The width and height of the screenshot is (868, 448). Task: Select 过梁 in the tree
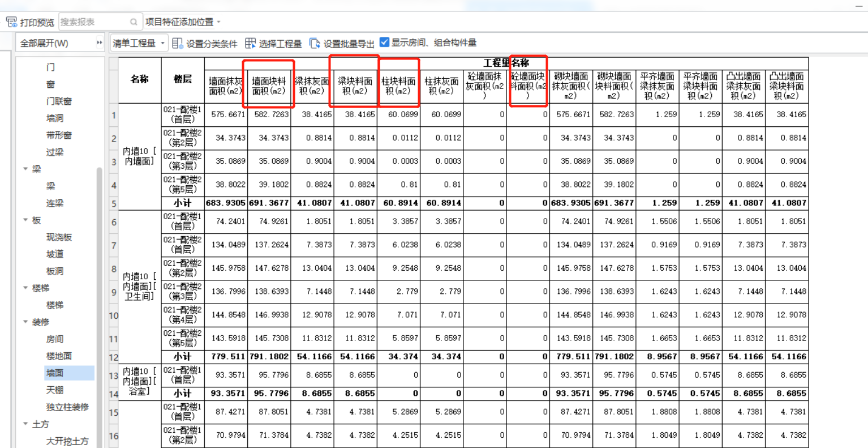point(55,152)
